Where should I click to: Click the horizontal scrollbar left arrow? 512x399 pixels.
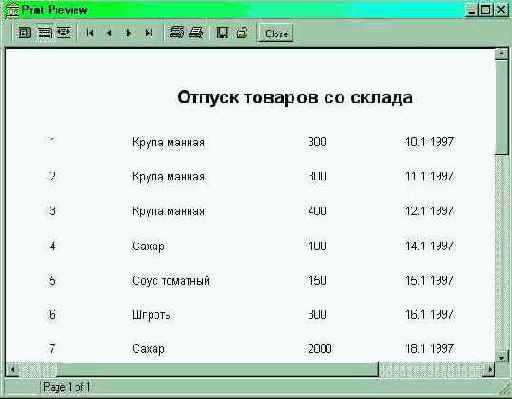click(x=12, y=369)
